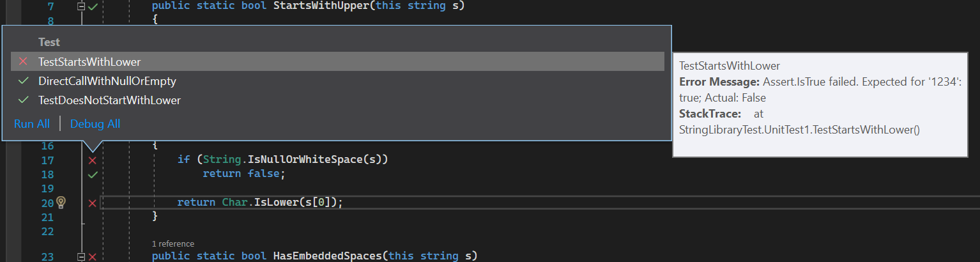Viewport: 980px width, 262px height.
Task: Select the TestStartsWithLower test entry
Action: click(x=89, y=62)
